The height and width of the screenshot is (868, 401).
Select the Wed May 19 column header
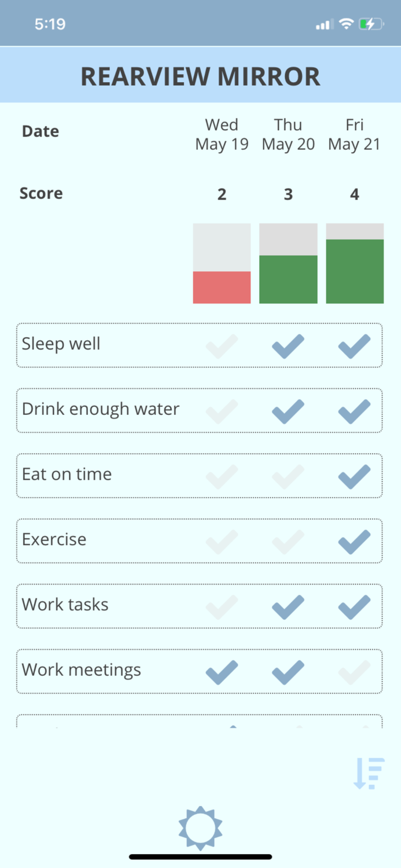coord(222,134)
